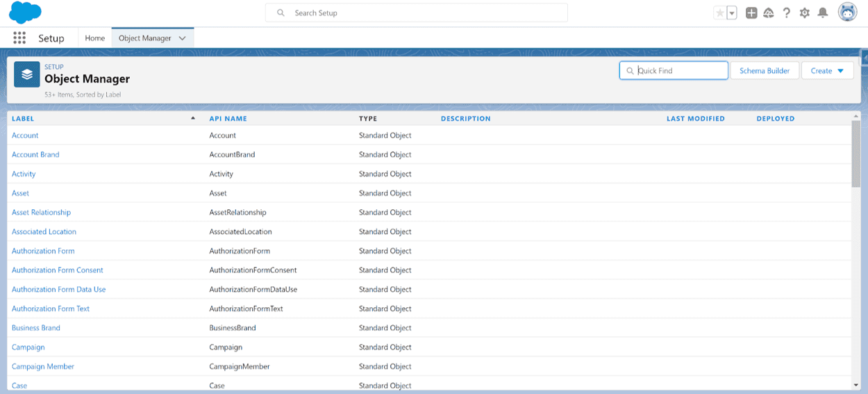Open the Help question mark icon

coord(787,13)
